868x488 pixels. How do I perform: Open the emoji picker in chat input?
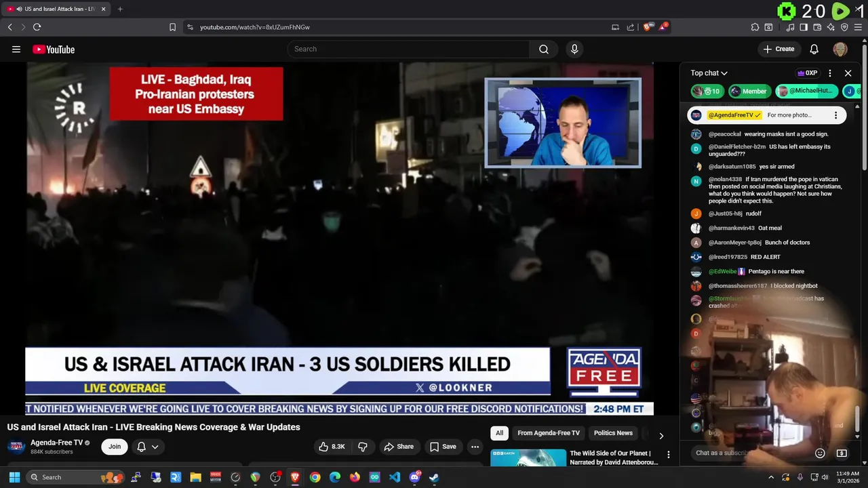(820, 453)
